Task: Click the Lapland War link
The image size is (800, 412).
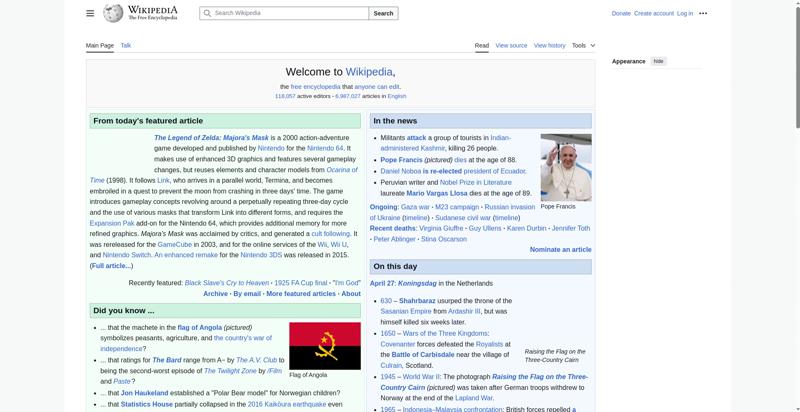Action: coord(474,398)
